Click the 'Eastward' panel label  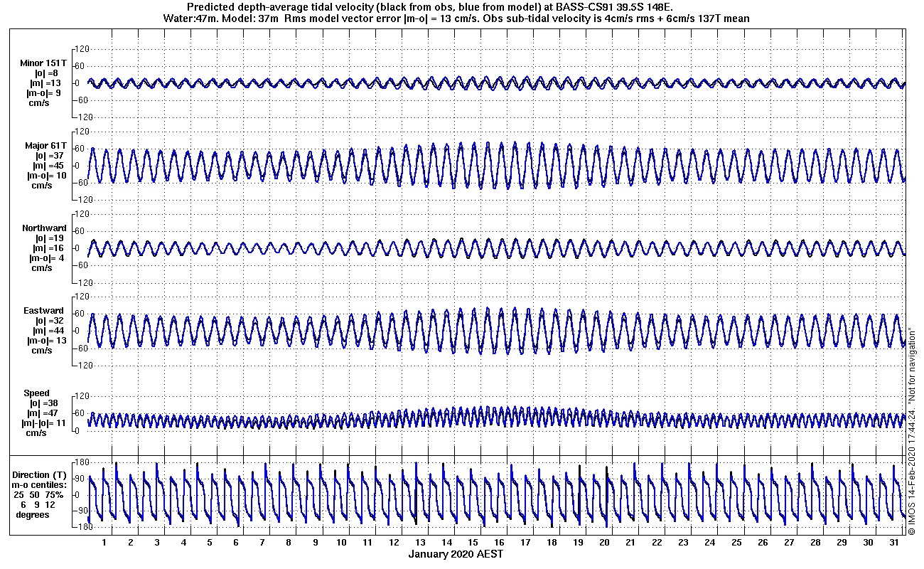click(x=43, y=311)
